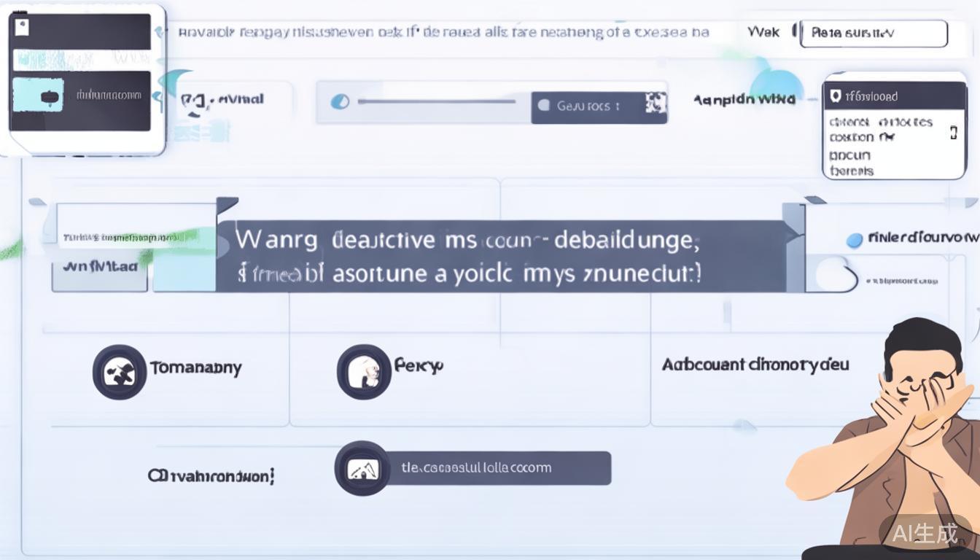Click the small white icon in top-left panel
This screenshot has height=560, width=980.
[x=23, y=27]
